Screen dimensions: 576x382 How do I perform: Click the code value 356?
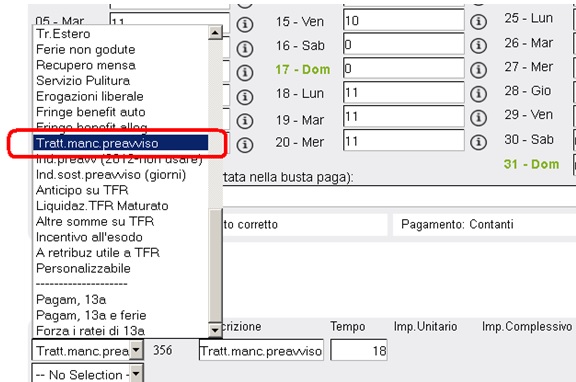pyautogui.click(x=162, y=350)
